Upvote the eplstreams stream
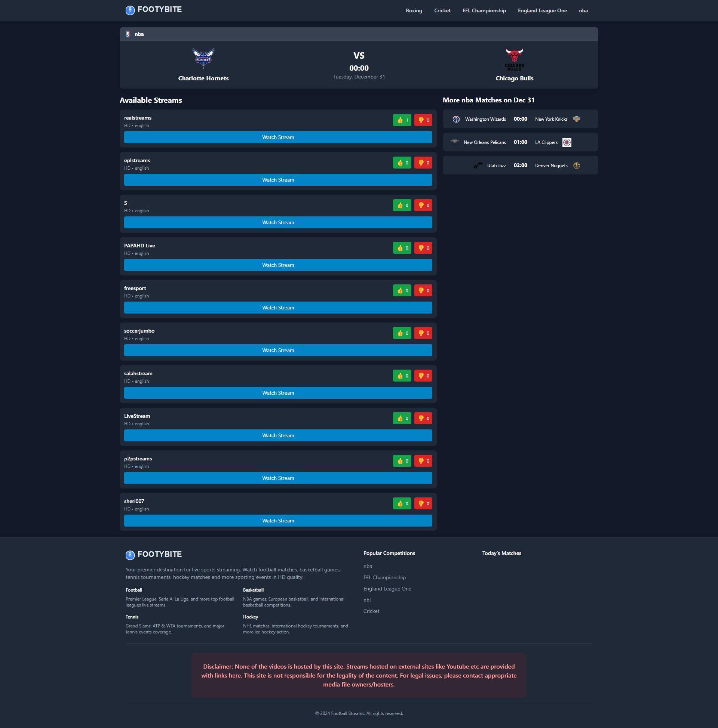 402,163
